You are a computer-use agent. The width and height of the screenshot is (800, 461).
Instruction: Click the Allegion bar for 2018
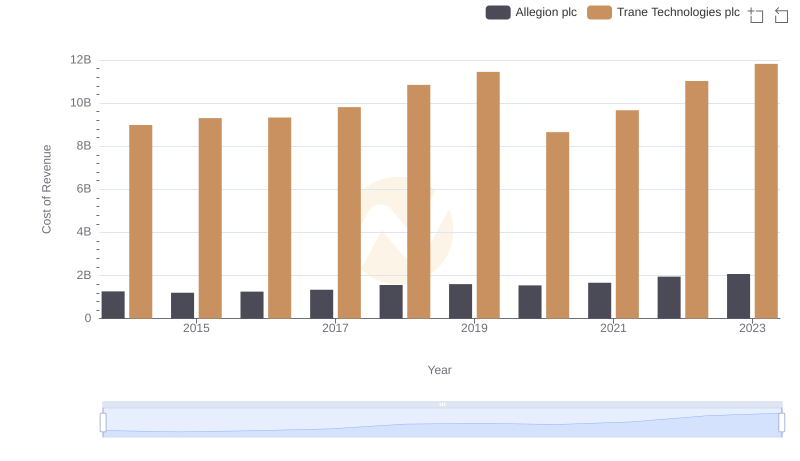[391, 302]
